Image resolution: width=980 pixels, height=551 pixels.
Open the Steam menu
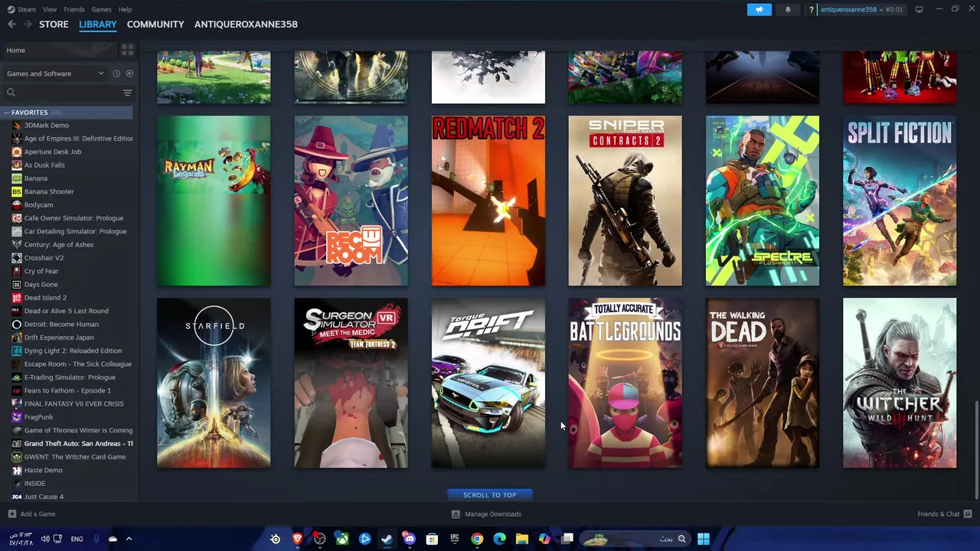tap(21, 9)
